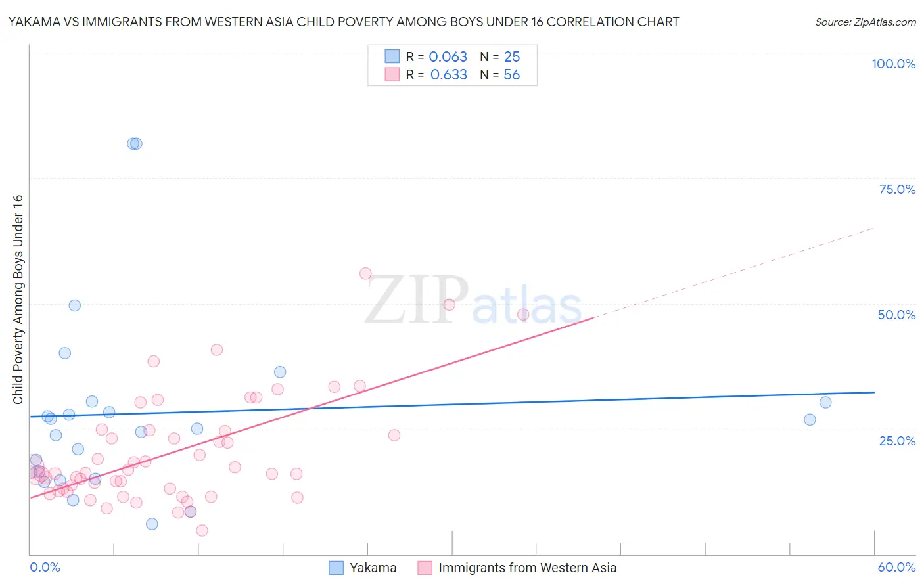Image resolution: width=924 pixels, height=586 pixels.
Task: Click the blue swatch beside R = 0.063
Action: point(392,56)
